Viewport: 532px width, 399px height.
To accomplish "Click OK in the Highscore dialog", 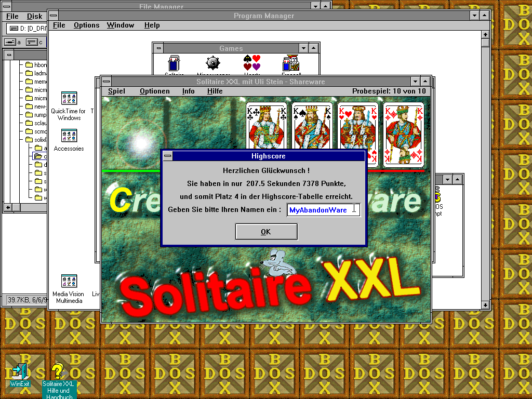I will (267, 232).
